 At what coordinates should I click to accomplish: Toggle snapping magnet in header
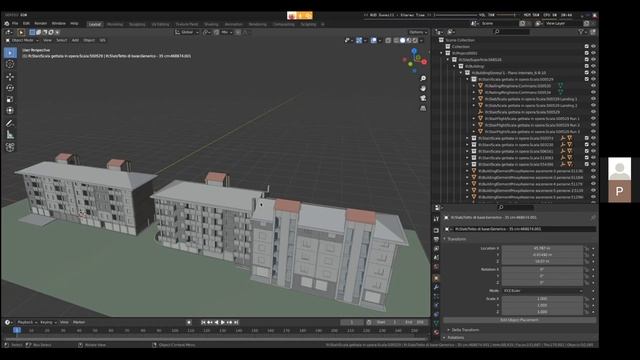(216, 32)
